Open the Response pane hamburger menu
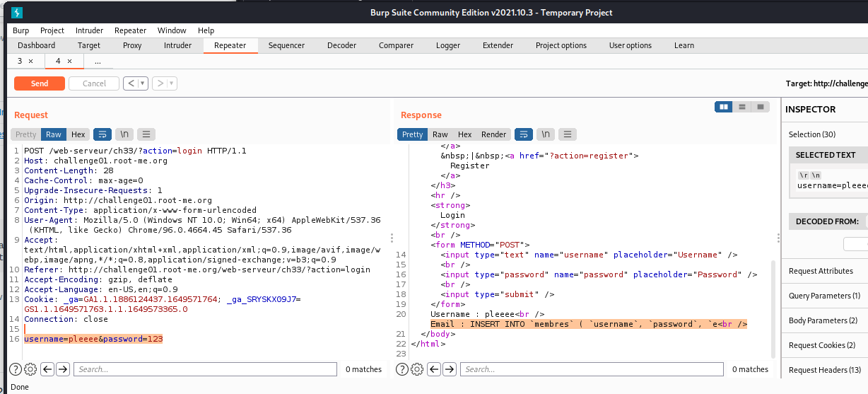868x394 pixels. [x=568, y=134]
